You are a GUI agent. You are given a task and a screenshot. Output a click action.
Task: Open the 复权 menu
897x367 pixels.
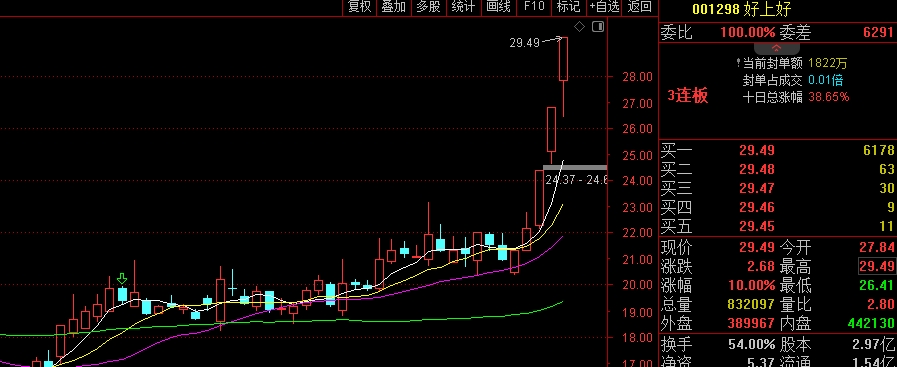coord(360,7)
